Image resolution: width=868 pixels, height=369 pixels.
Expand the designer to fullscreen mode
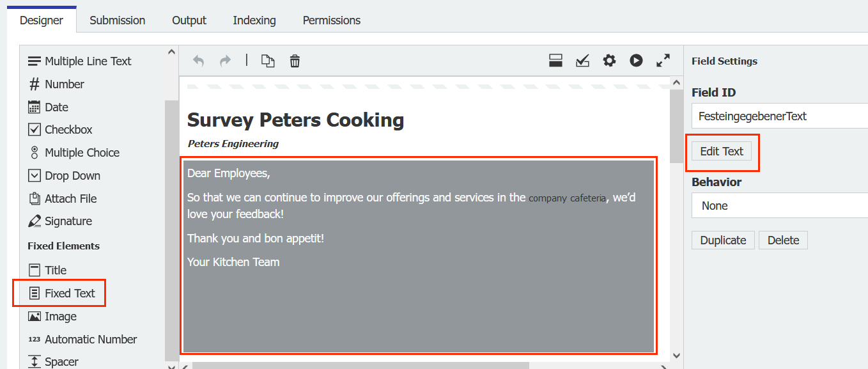click(663, 60)
